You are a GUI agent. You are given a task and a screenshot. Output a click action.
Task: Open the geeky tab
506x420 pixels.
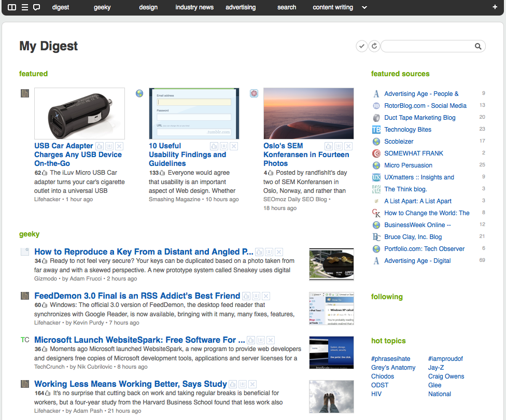tap(102, 7)
